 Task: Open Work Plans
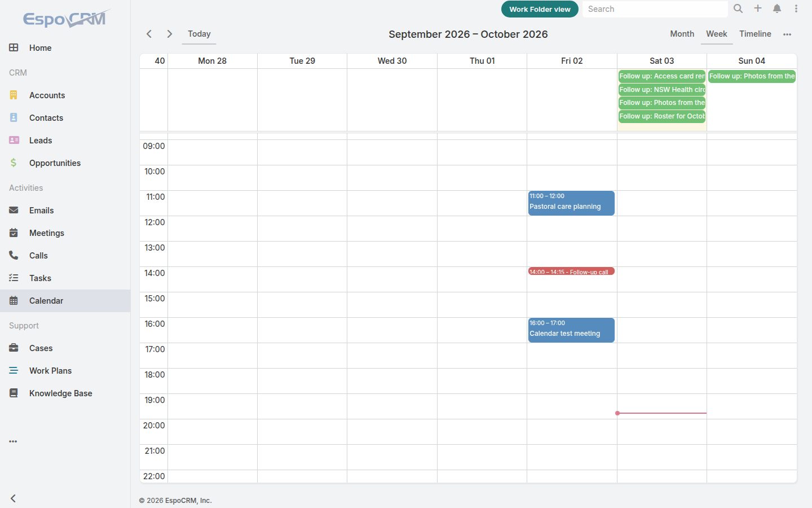(65, 371)
